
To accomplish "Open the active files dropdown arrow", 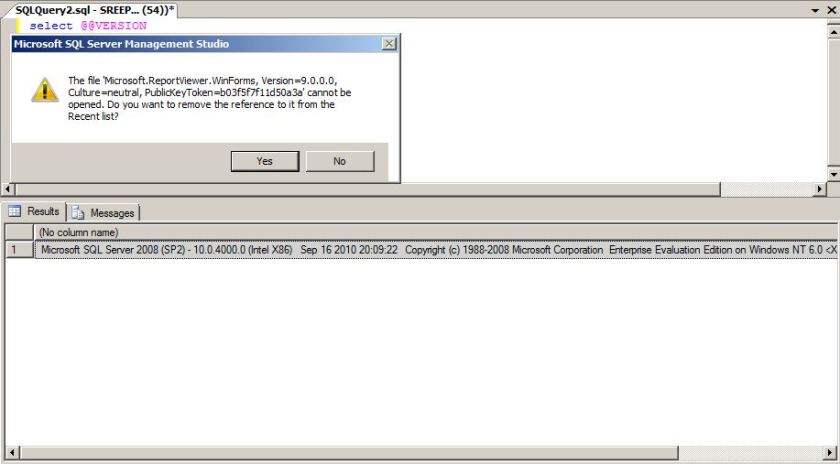I will [816, 9].
